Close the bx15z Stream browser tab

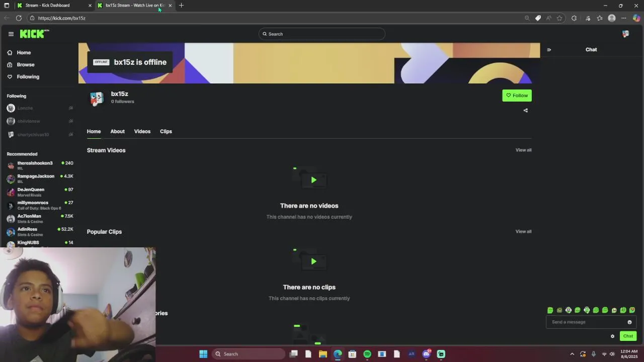(x=170, y=6)
